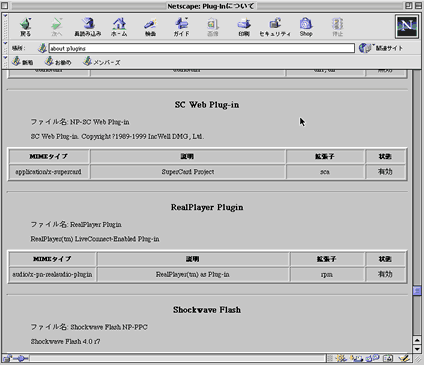Click the scrollbar down arrow
This screenshot has height=365, width=424.
(x=417, y=349)
